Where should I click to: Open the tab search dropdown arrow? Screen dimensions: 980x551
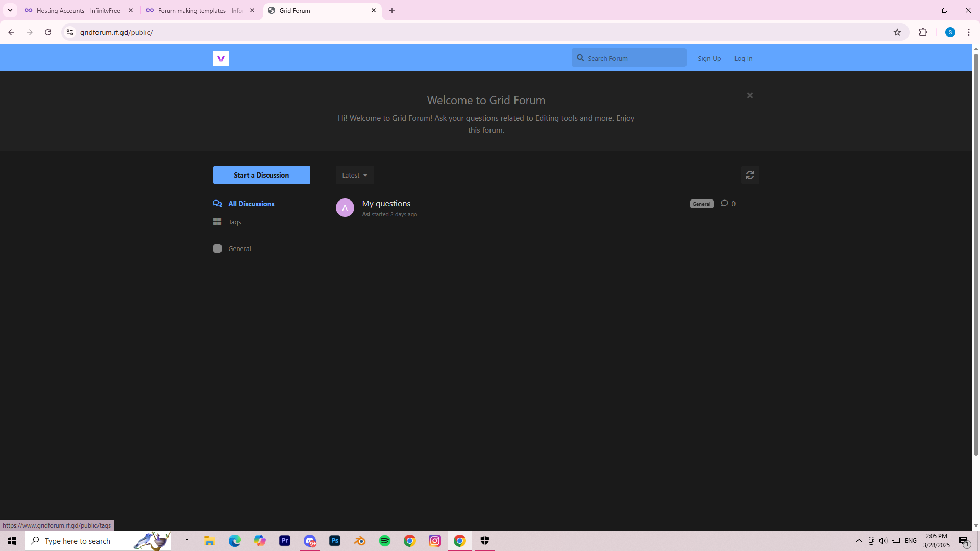tap(10, 10)
